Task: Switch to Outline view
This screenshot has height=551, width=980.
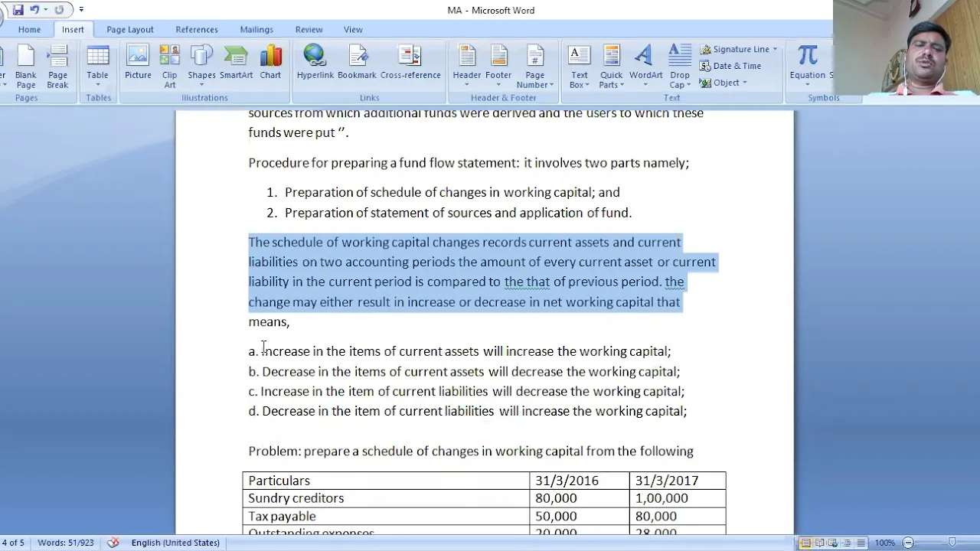Action: pyautogui.click(x=847, y=543)
